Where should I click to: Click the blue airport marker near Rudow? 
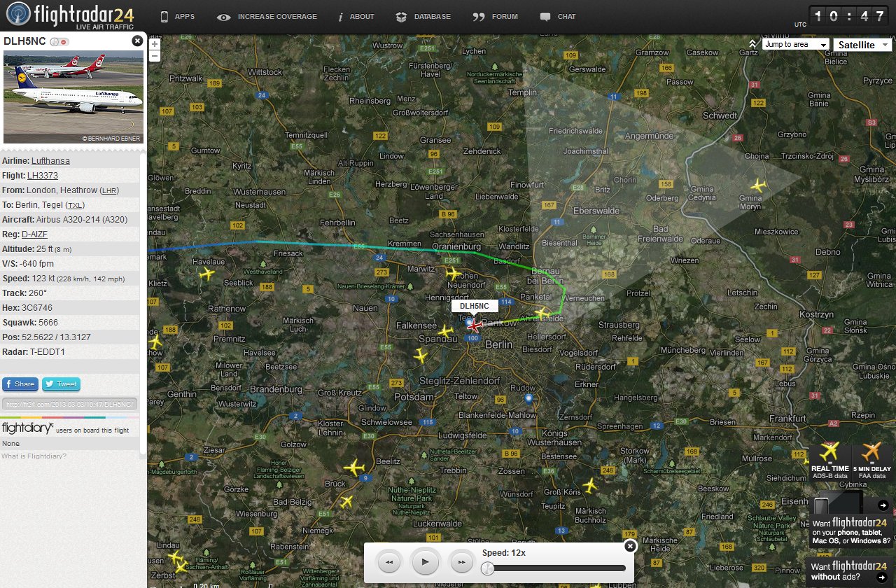528,398
